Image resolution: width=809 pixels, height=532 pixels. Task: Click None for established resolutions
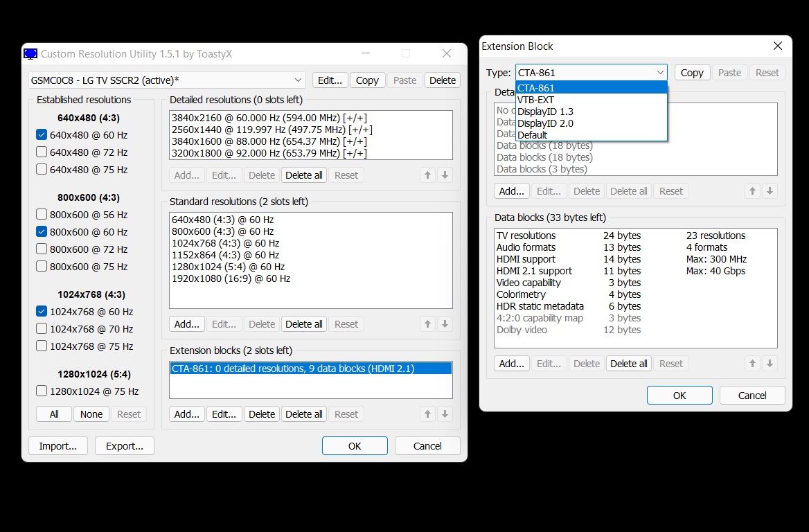(x=91, y=414)
